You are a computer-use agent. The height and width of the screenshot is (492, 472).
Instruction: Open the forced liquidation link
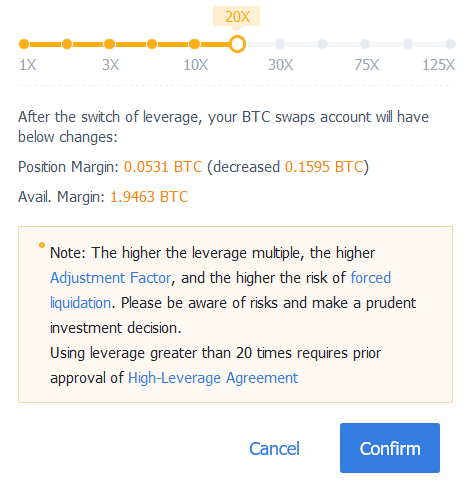pyautogui.click(x=371, y=278)
